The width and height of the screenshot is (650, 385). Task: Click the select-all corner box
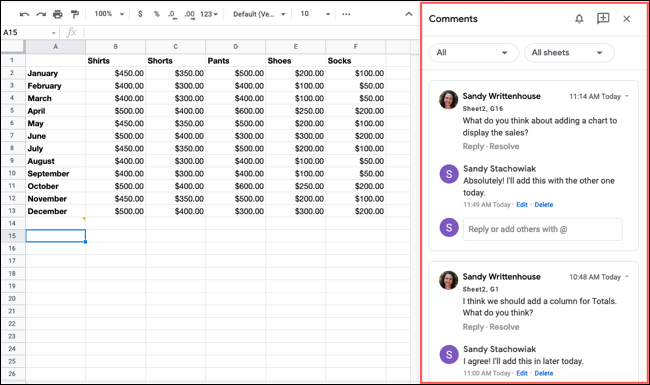pyautogui.click(x=13, y=47)
